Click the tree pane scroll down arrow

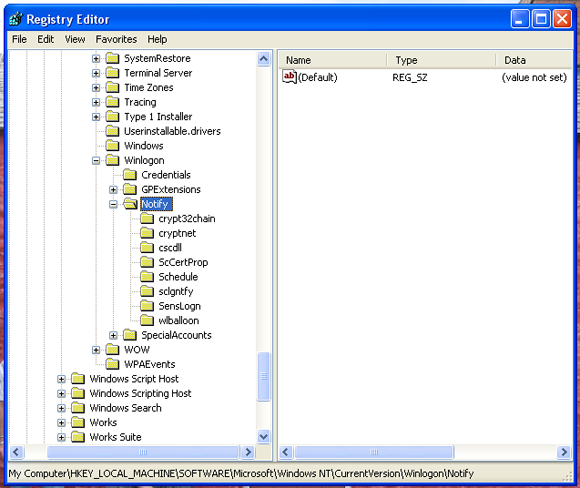tap(264, 437)
